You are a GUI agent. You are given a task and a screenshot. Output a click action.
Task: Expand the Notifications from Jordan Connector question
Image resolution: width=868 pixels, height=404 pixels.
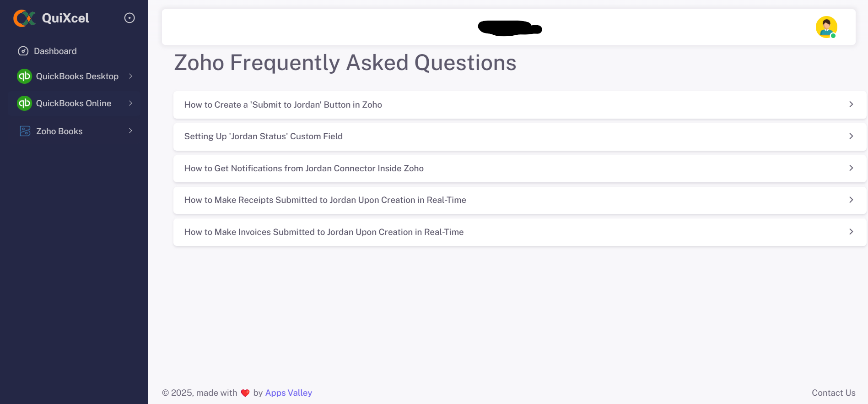(x=520, y=168)
